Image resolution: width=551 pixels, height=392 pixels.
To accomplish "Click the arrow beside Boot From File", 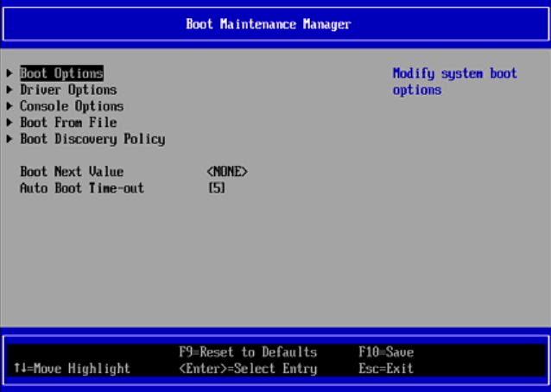I will click(x=9, y=123).
